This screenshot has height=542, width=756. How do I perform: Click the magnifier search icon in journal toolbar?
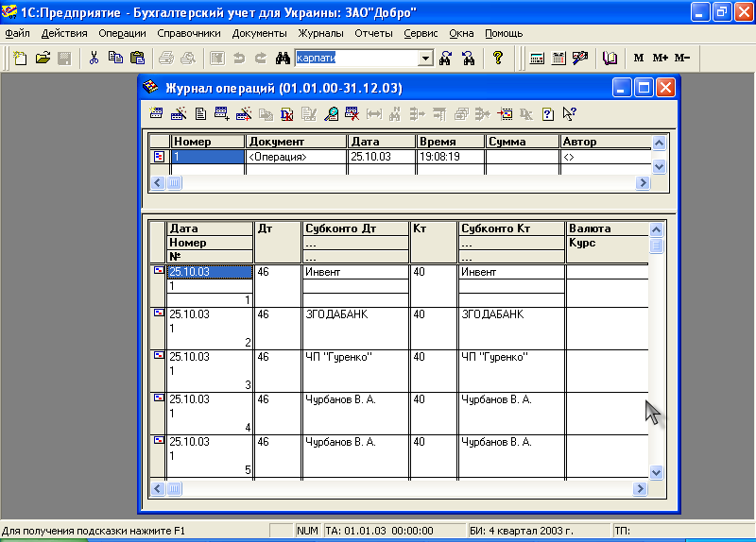tap(331, 114)
